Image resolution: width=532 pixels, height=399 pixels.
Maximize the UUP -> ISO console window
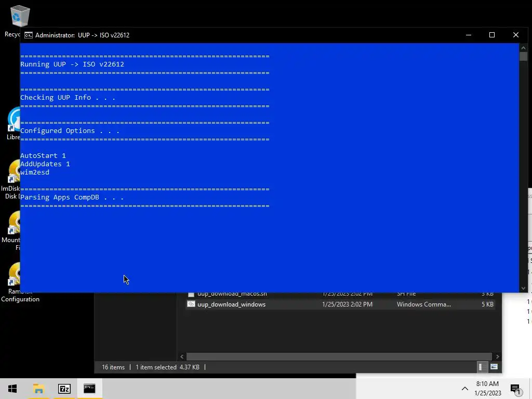coord(492,35)
